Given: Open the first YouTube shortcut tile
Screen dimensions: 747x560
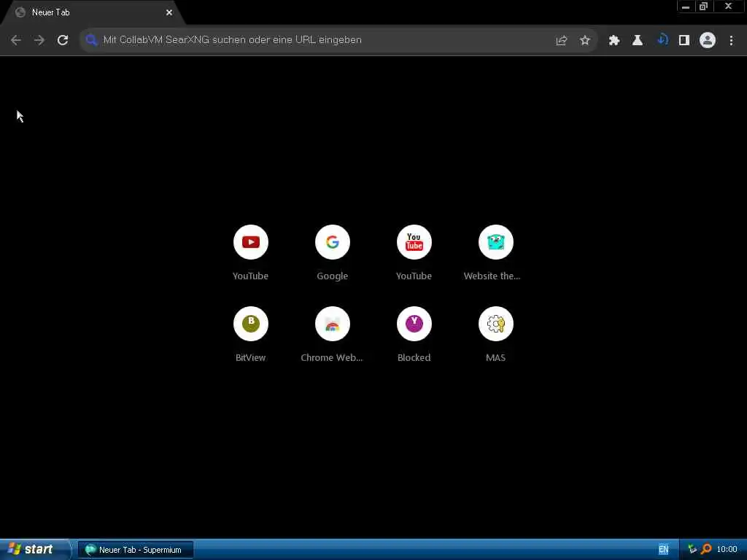Looking at the screenshot, I should point(251,252).
